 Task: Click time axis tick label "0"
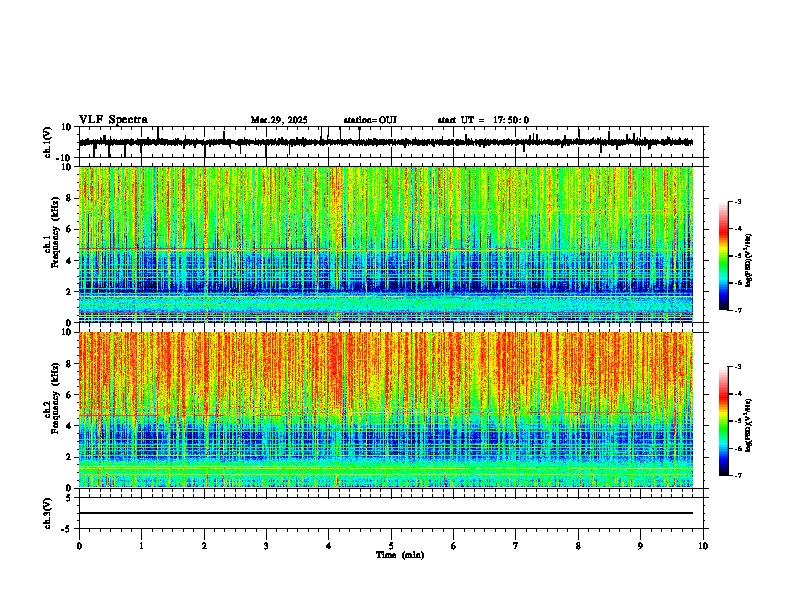point(79,546)
